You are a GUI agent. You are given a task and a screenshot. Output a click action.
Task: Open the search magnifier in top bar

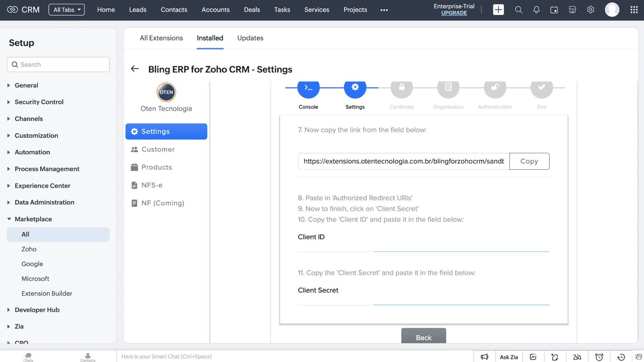pos(518,10)
